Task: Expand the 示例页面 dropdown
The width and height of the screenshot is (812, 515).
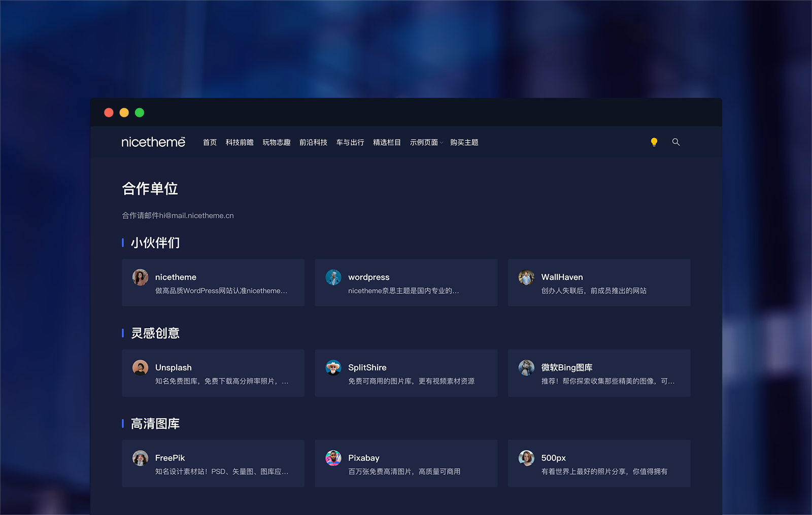Action: 426,143
